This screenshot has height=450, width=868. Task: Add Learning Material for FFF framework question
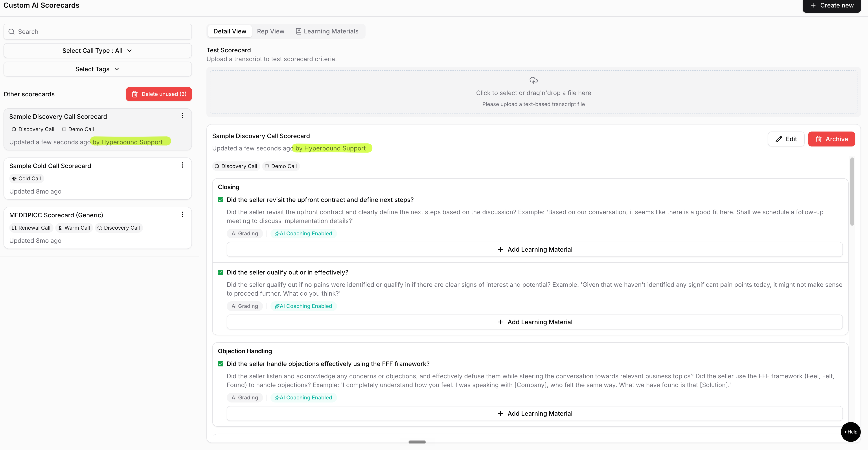pos(534,414)
